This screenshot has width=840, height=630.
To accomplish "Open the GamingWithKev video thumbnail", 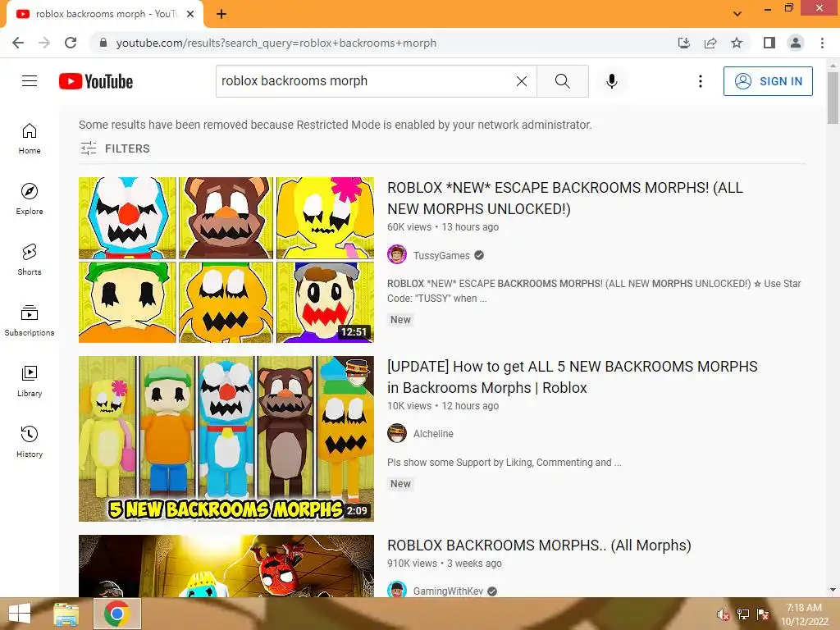I will point(226,566).
